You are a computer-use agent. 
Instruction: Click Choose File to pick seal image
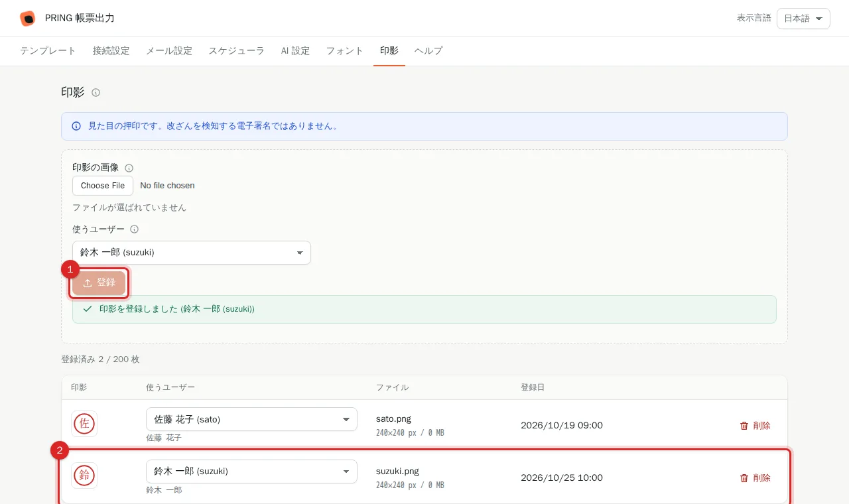pos(103,186)
